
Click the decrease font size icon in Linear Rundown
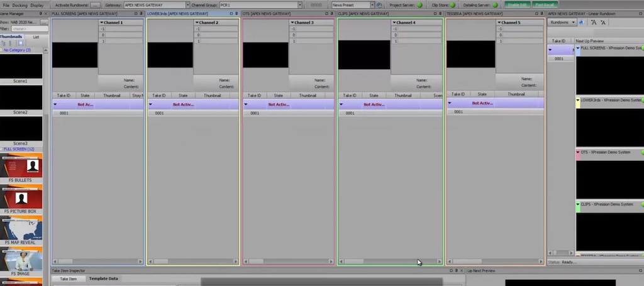(x=603, y=22)
